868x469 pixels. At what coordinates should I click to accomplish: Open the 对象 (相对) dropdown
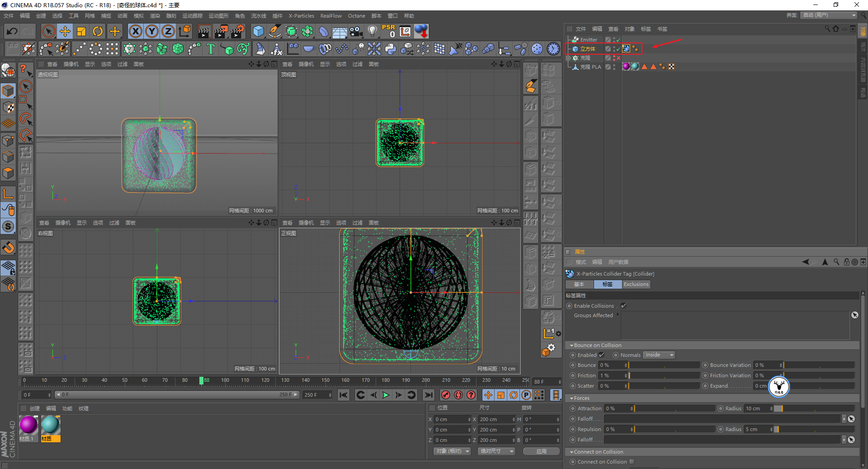tap(453, 451)
